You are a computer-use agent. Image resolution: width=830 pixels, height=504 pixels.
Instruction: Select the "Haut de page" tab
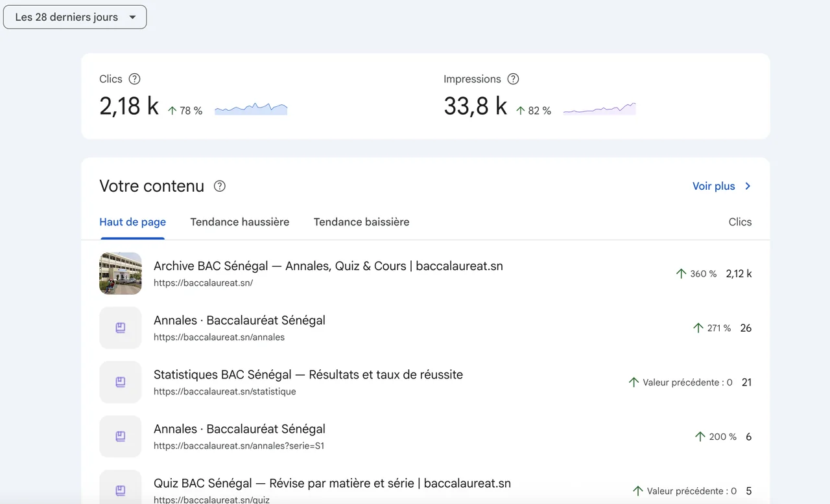click(132, 222)
